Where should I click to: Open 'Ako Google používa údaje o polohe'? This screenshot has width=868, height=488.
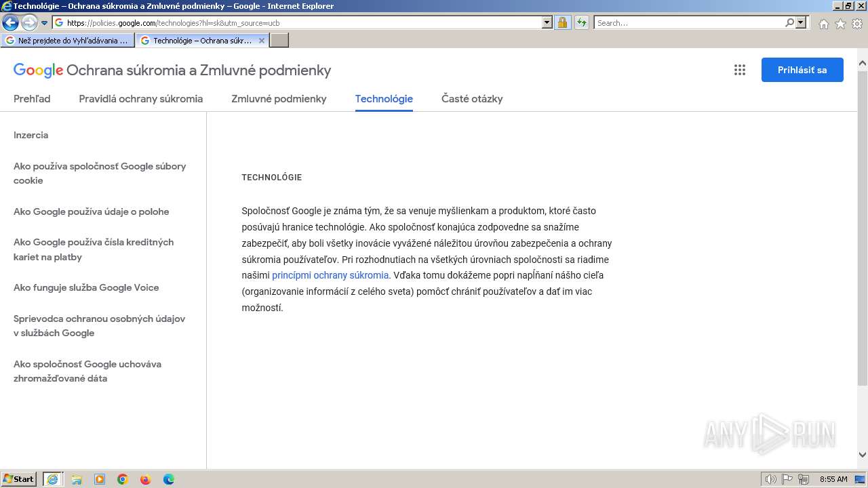[x=92, y=211]
